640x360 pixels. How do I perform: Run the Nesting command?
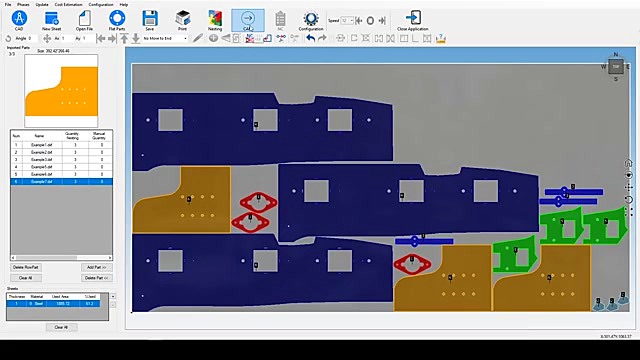click(x=215, y=20)
